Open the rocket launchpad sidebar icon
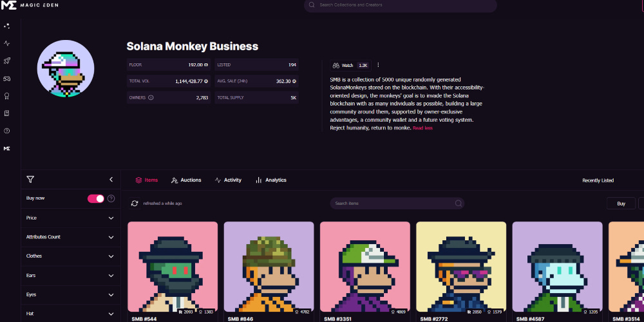Image resolution: width=644 pixels, height=322 pixels. coord(6,61)
